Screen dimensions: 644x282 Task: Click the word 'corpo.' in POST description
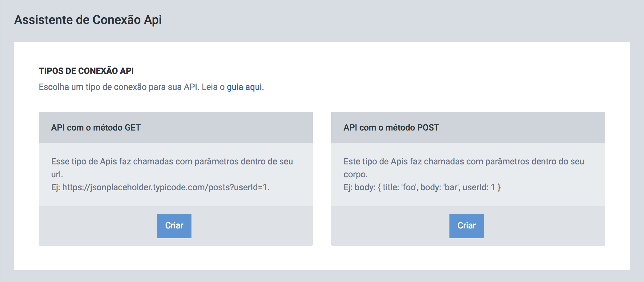tap(356, 174)
